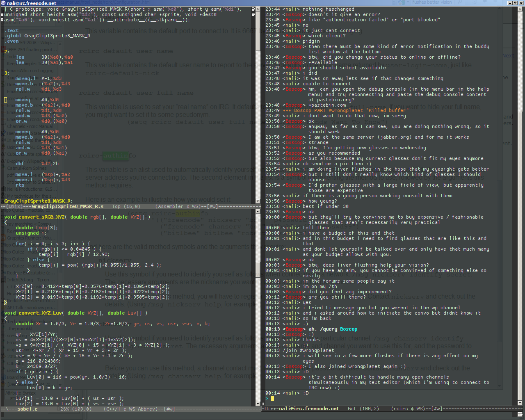Click the restore-down window button
The height and width of the screenshot is (420, 525).
click(515, 3)
